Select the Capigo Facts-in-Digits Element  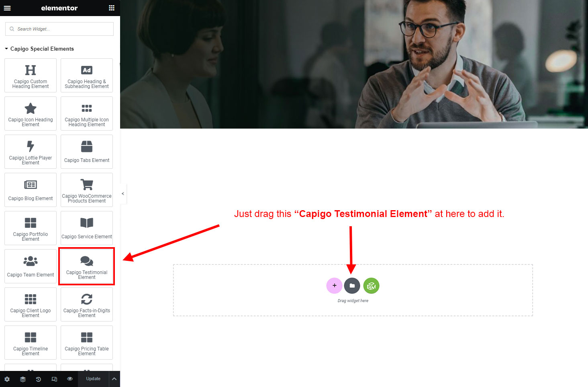[x=87, y=305]
